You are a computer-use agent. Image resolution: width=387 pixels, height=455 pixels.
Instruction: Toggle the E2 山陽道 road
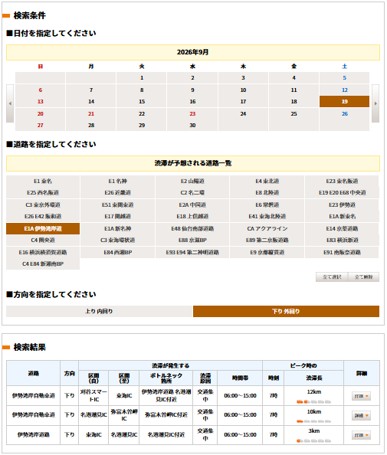(x=192, y=181)
